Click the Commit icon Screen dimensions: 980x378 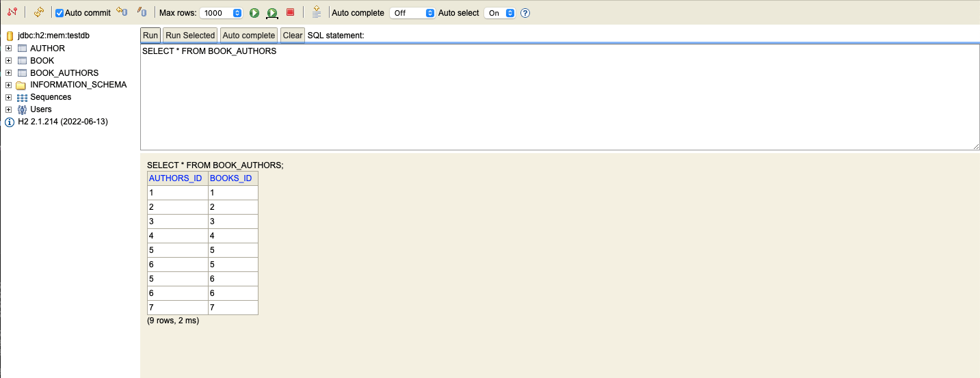[x=142, y=12]
